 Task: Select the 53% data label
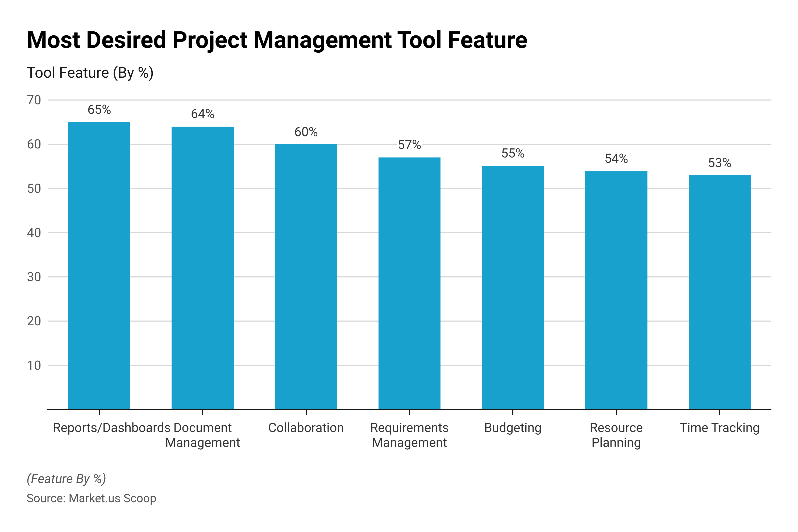pos(719,163)
